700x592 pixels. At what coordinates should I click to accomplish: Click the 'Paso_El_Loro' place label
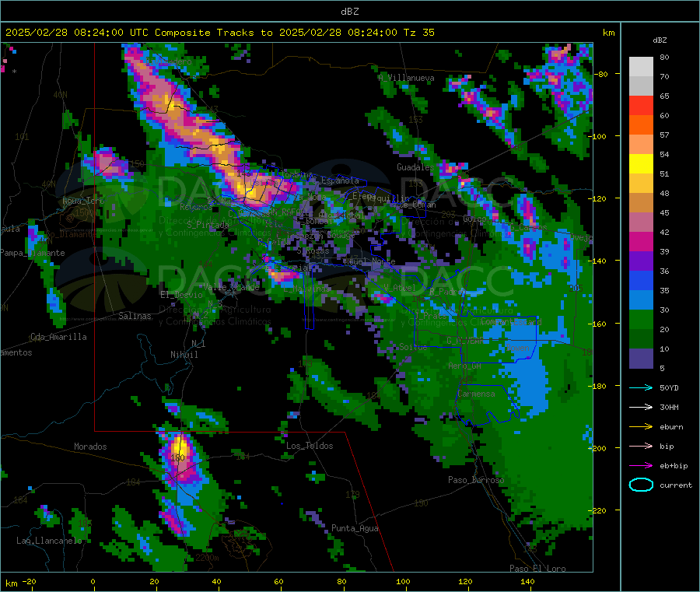coord(537,569)
